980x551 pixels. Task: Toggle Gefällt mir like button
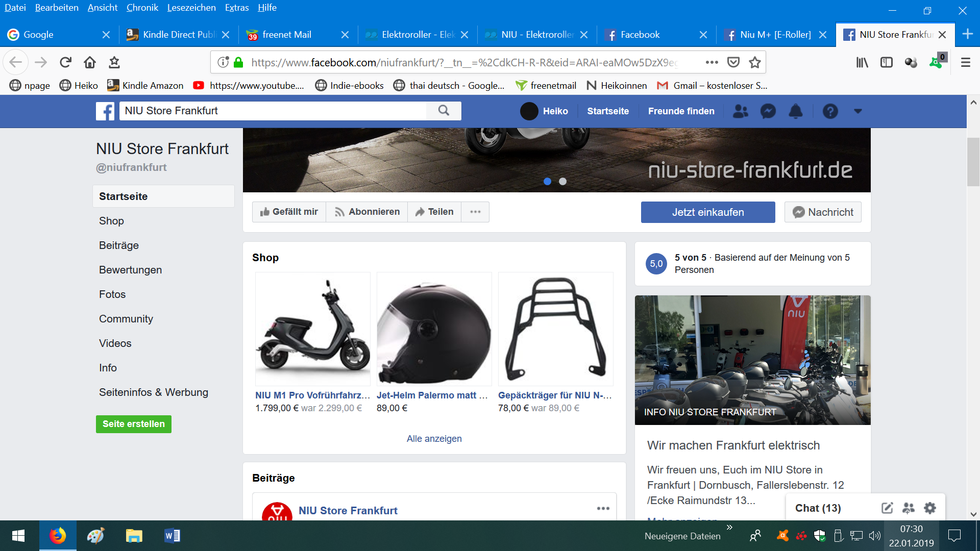289,212
